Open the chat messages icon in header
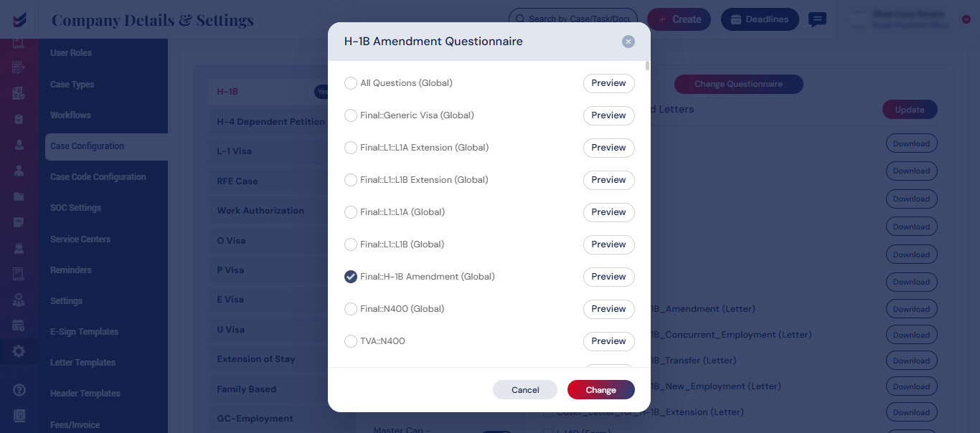Viewport: 980px width, 433px height. point(817,19)
